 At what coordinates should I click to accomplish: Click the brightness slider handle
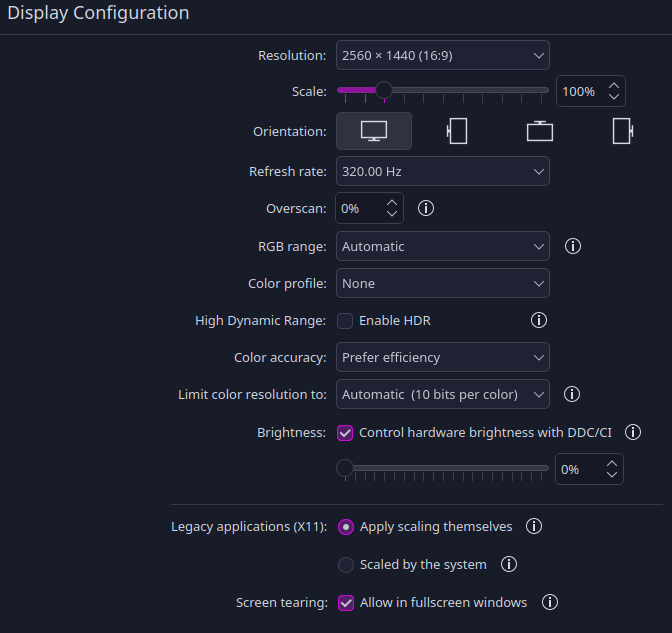point(345,468)
